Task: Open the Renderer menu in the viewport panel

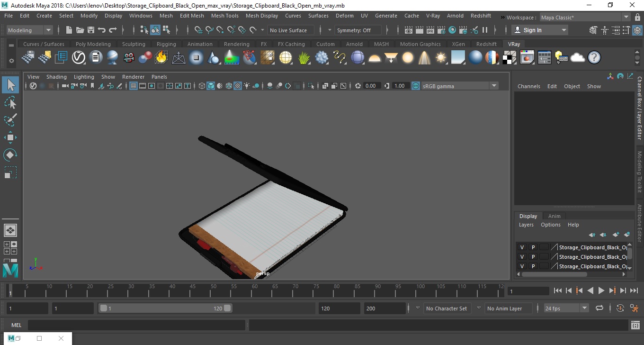Action: click(x=133, y=77)
